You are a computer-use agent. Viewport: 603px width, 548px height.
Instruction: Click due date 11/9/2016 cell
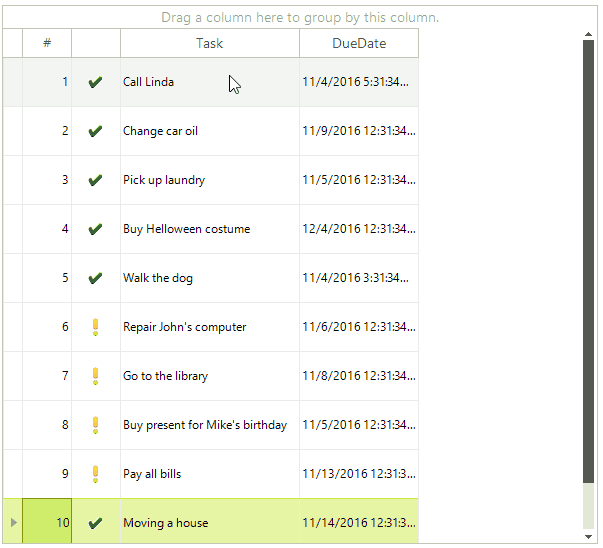click(359, 131)
